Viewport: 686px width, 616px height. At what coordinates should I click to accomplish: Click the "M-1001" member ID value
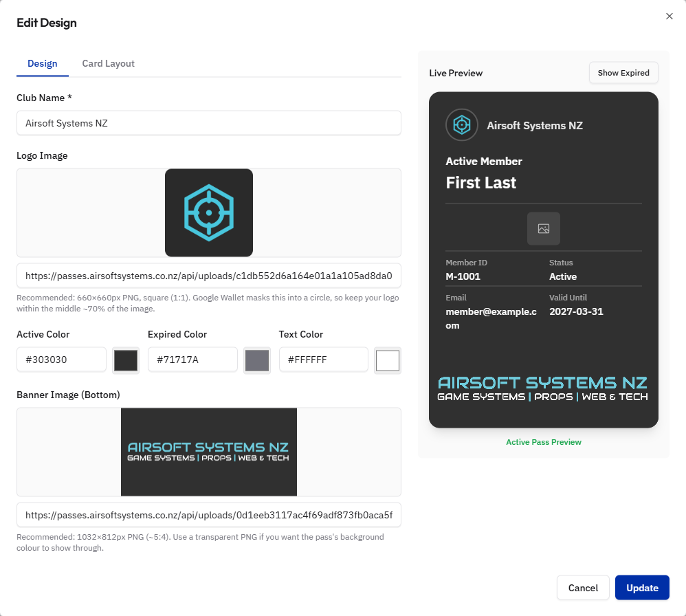[463, 276]
